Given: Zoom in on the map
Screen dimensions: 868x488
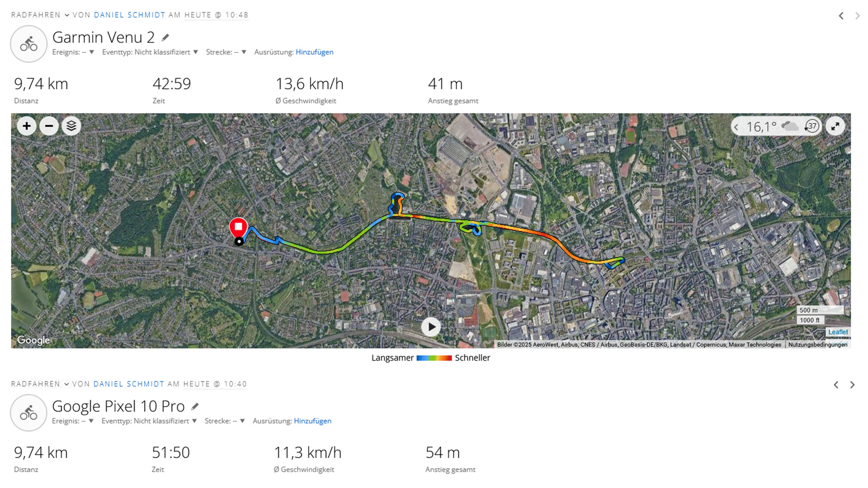Looking at the screenshot, I should [x=27, y=126].
